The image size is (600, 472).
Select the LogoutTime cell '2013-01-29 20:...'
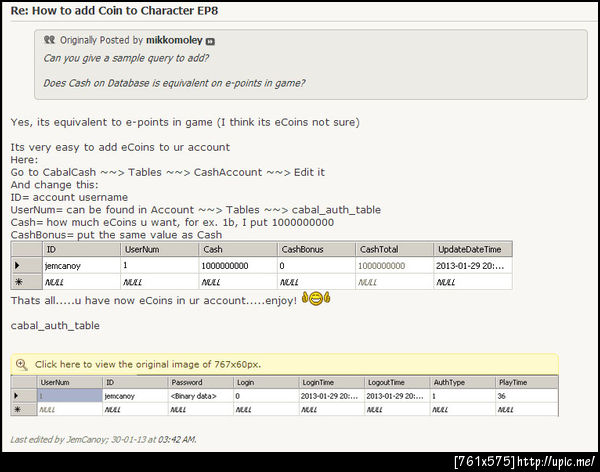pyautogui.click(x=397, y=396)
